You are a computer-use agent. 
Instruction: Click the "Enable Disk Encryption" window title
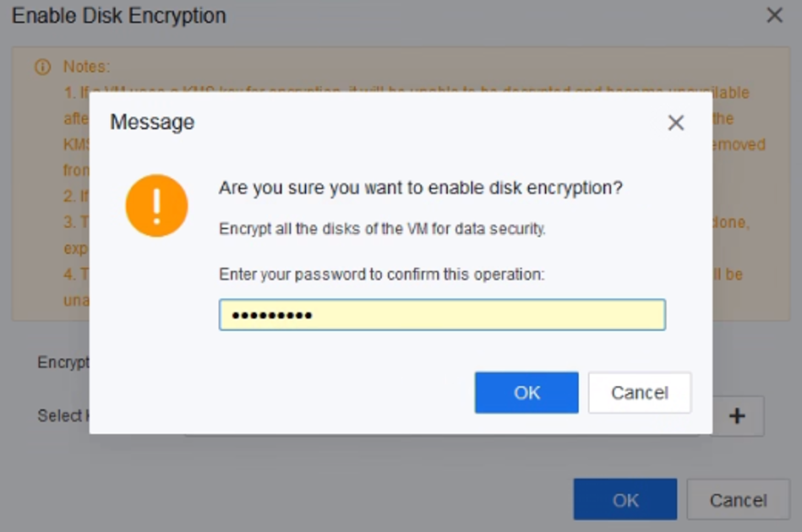(119, 15)
